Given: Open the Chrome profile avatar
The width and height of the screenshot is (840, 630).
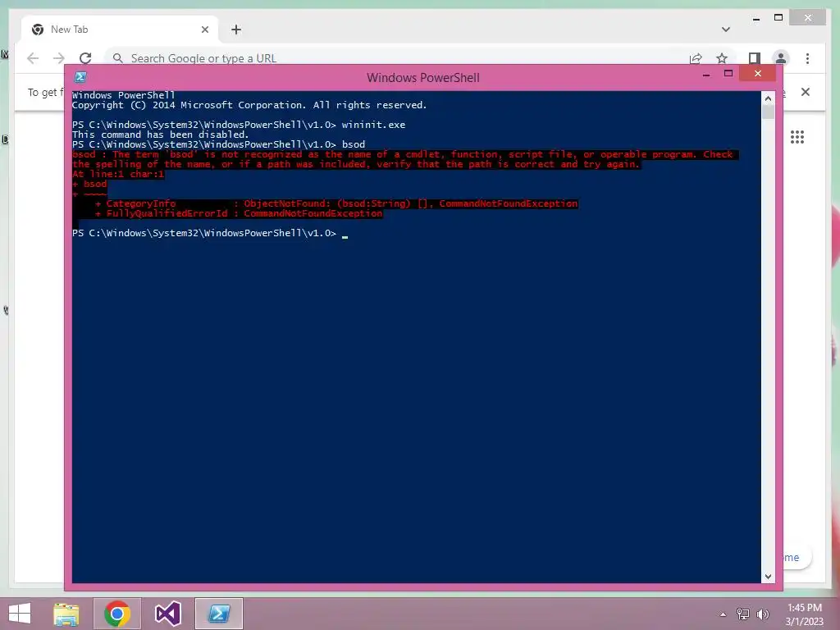Looking at the screenshot, I should (x=781, y=58).
